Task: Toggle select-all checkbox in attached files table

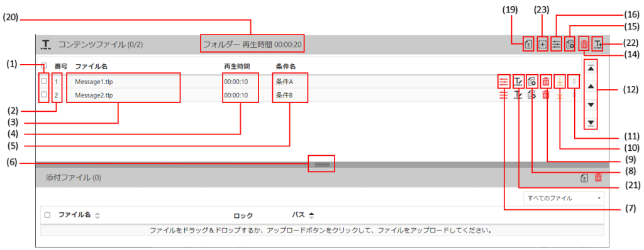Action: 47,215
